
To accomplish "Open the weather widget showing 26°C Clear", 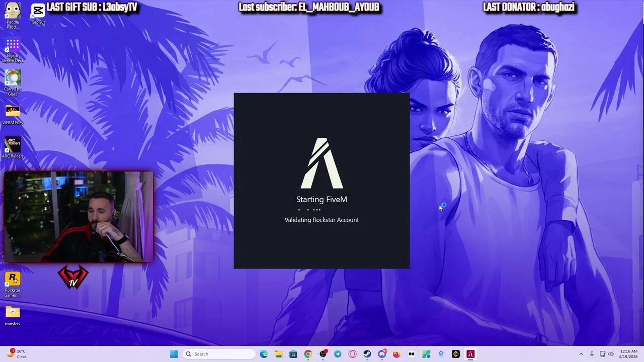I will [16, 354].
